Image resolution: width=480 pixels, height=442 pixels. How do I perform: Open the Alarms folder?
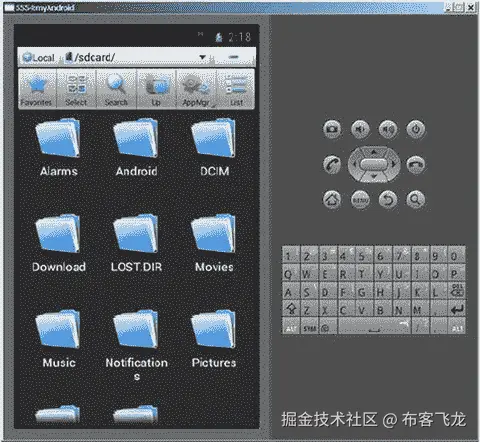click(x=59, y=147)
